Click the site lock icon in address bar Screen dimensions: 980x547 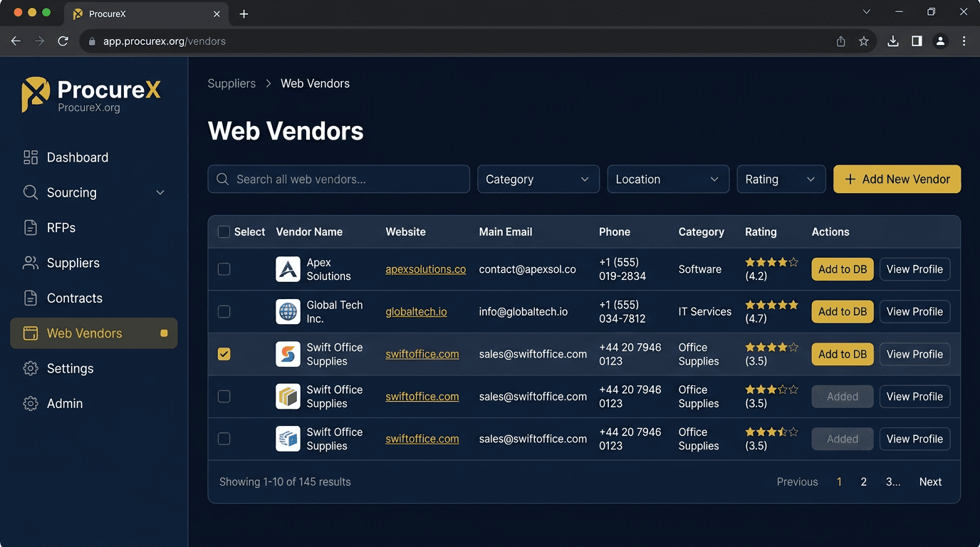point(92,41)
